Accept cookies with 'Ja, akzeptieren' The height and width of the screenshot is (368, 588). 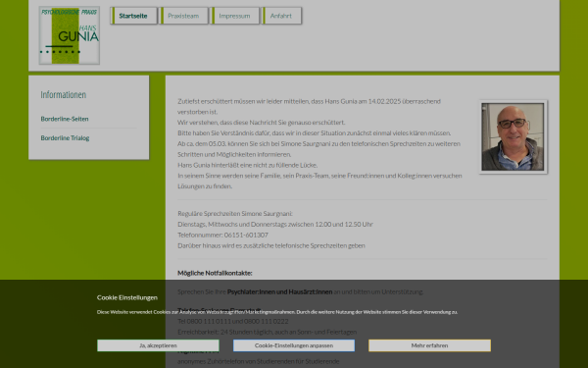158,345
